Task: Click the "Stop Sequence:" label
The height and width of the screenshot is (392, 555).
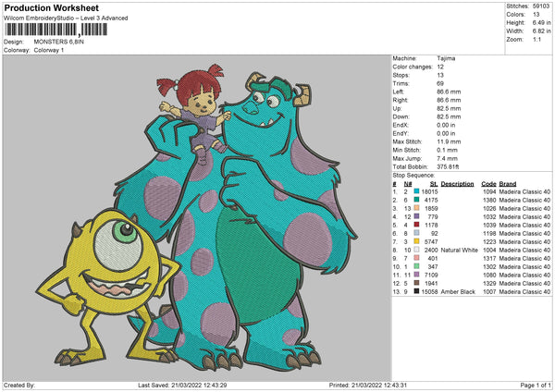Action: (413, 176)
